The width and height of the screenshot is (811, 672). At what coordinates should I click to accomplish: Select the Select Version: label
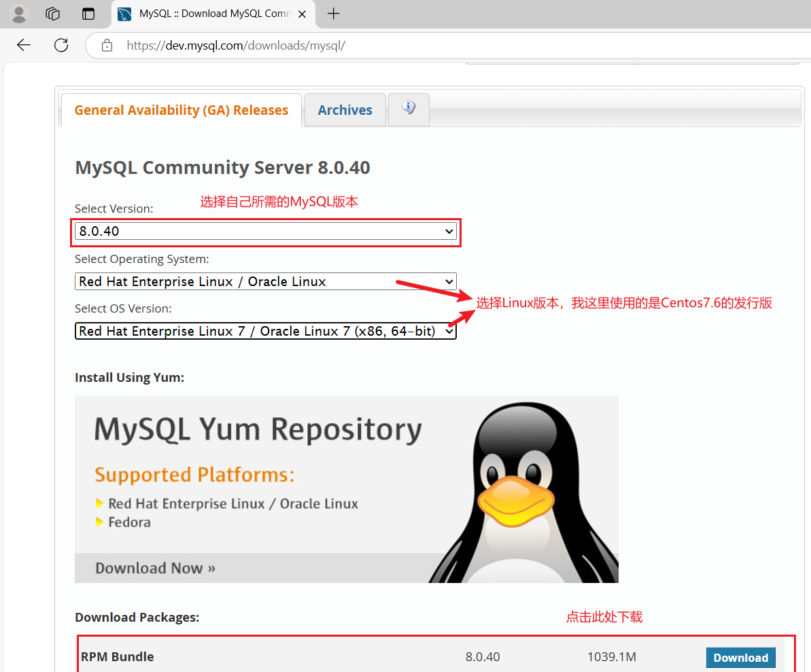pyautogui.click(x=114, y=209)
